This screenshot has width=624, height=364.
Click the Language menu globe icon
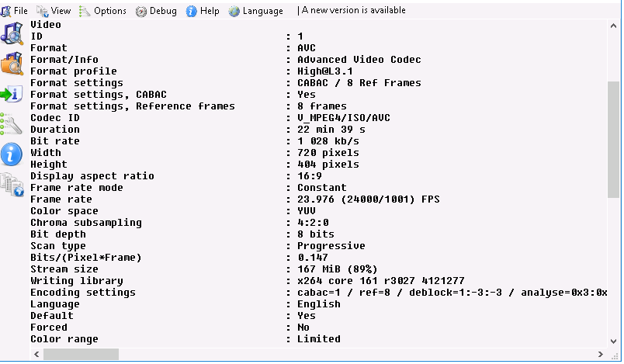coord(234,11)
